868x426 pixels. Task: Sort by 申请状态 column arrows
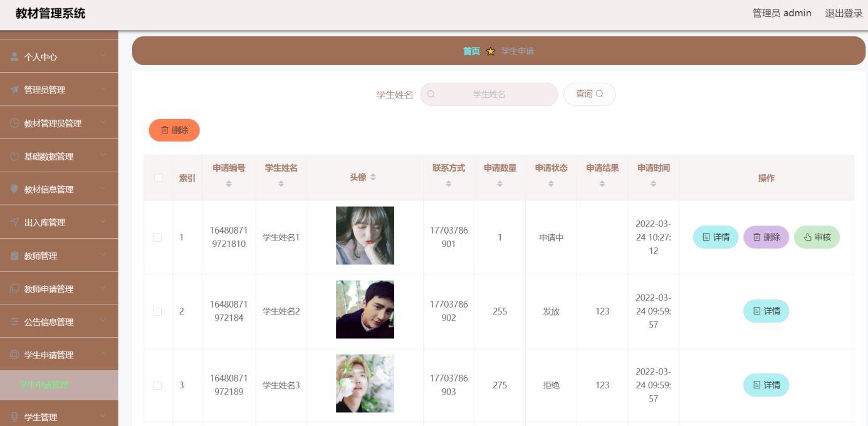pyautogui.click(x=551, y=184)
